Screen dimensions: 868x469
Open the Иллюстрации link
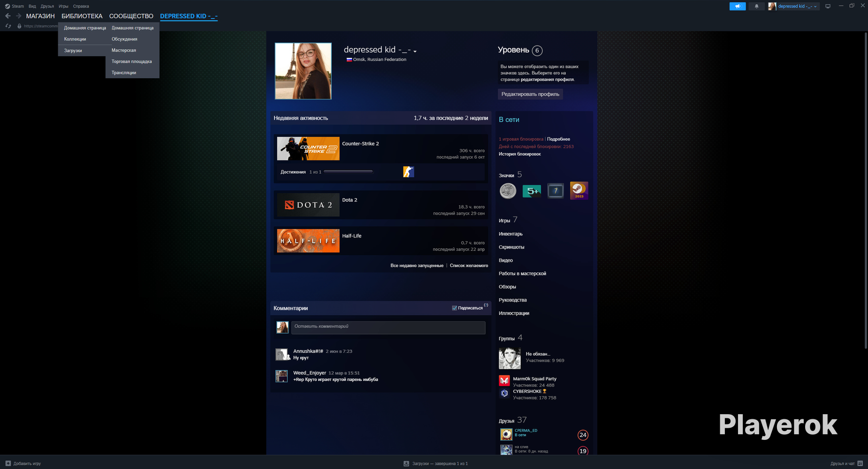[514, 313]
